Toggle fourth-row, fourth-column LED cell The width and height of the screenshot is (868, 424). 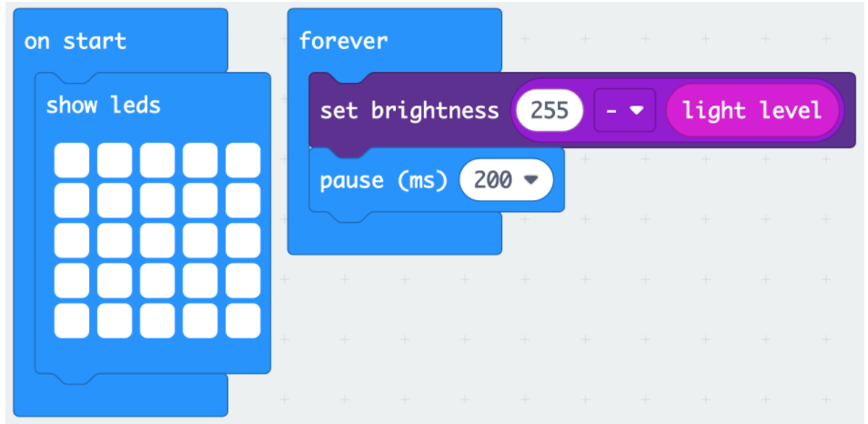200,280
